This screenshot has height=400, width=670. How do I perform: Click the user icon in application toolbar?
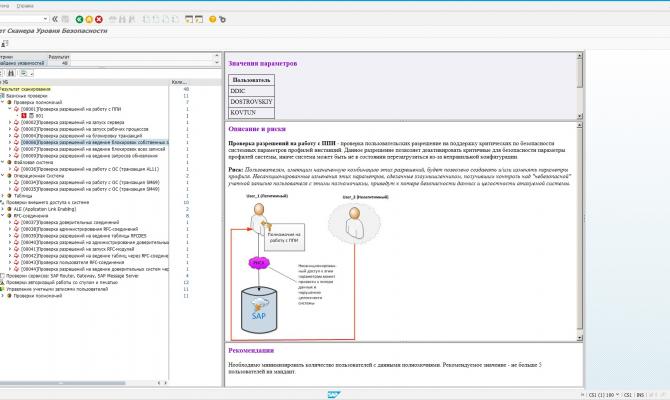point(4,44)
